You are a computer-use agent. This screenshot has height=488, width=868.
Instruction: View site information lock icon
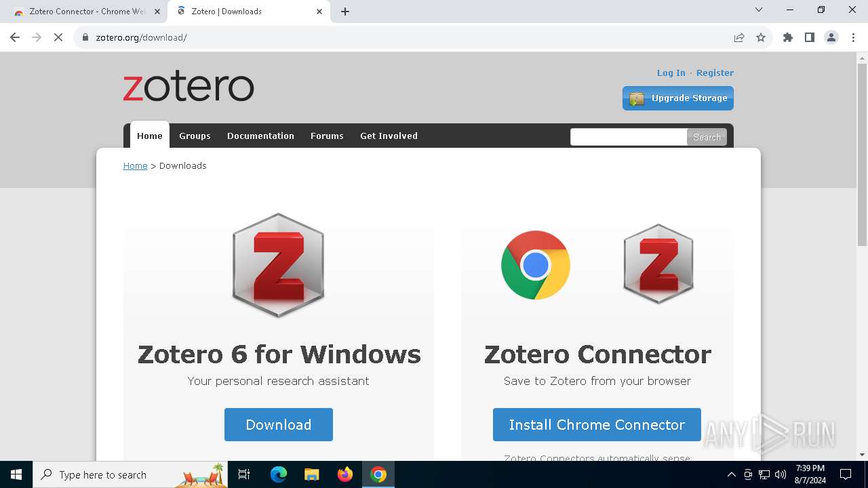coord(85,37)
